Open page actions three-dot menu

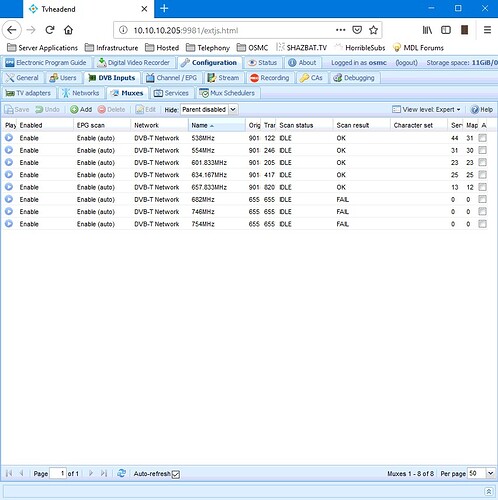click(340, 30)
